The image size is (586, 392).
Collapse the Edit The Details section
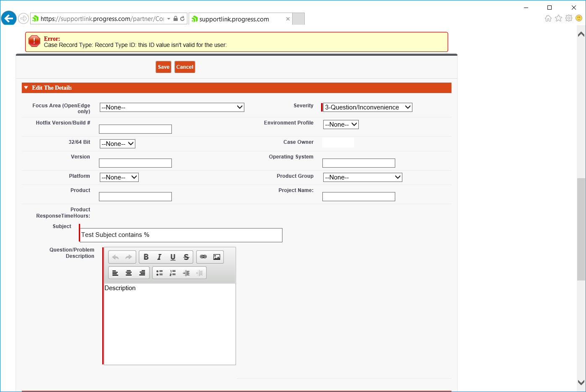click(26, 88)
